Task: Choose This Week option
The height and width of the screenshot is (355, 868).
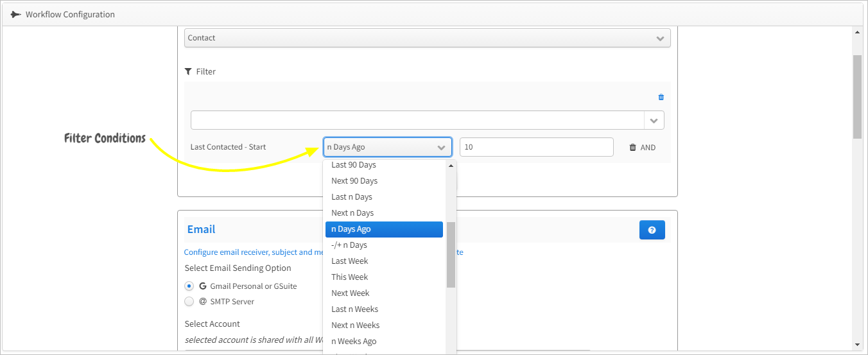Action: [x=384, y=277]
